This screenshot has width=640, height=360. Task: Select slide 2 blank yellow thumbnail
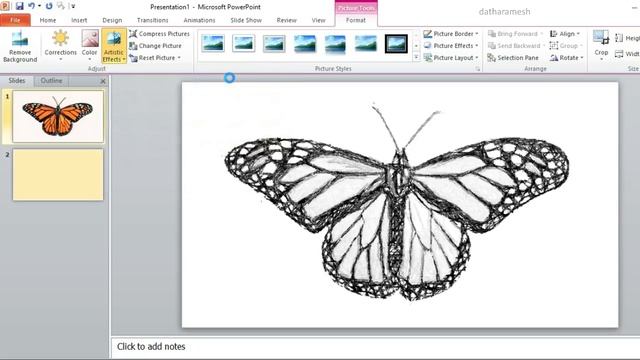point(58,174)
